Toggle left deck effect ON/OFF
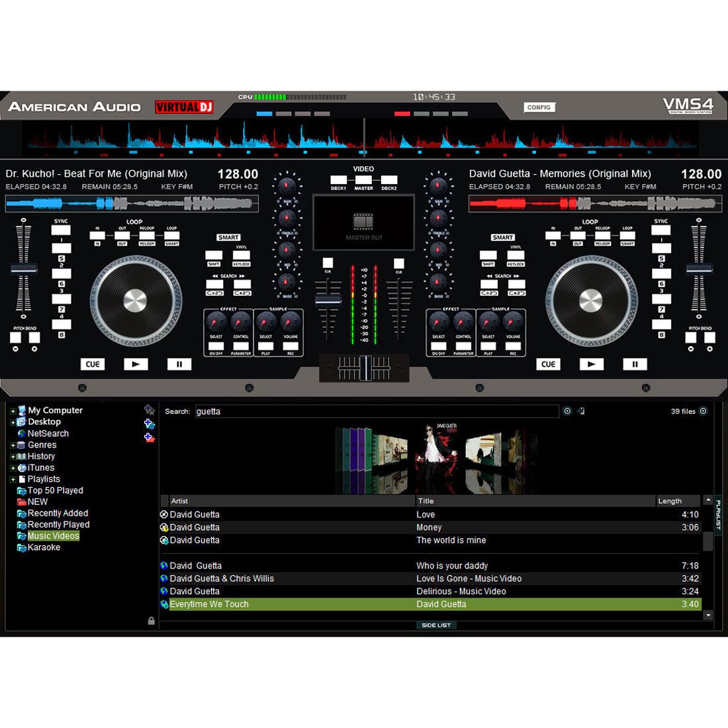 tap(216, 346)
